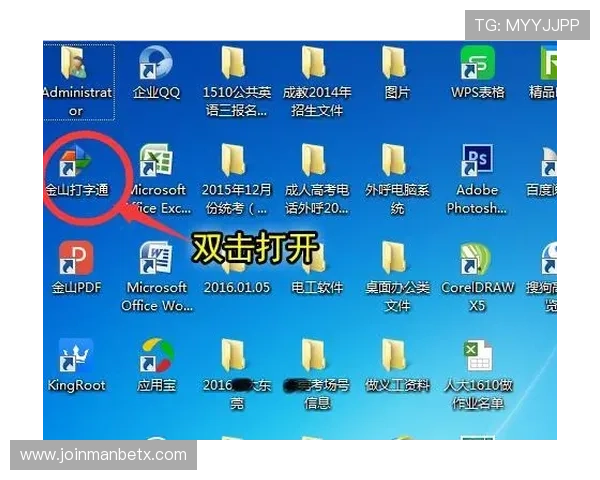Screen dimensions: 600x480
Task: Open 应用宝 shortcut
Action: tap(156, 355)
